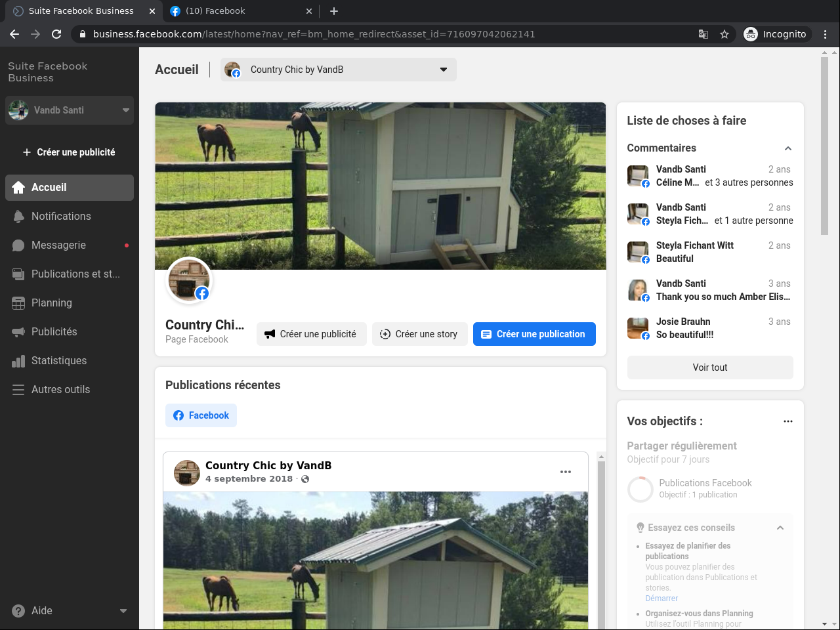Click the Accueil home icon in sidebar
Screen dimensions: 840x630
(x=18, y=188)
